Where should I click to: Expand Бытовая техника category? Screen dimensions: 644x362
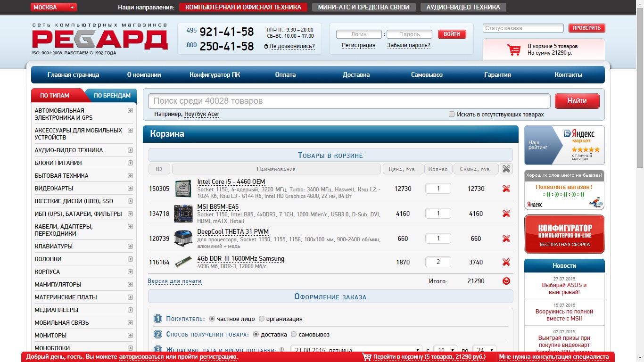pyautogui.click(x=130, y=176)
